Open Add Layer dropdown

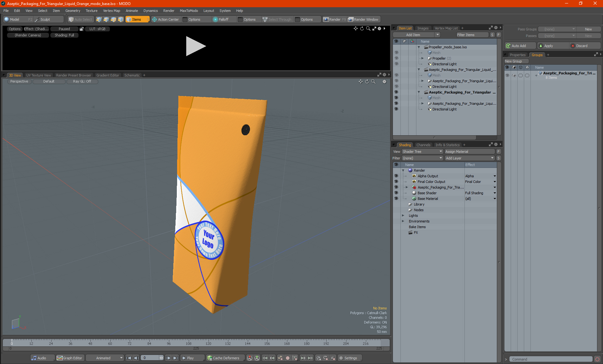(470, 158)
